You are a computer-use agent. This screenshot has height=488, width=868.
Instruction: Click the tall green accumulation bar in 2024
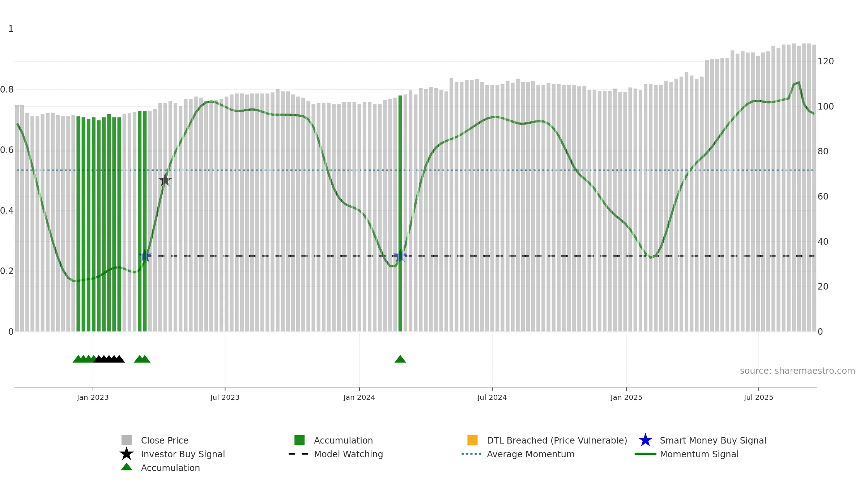[x=400, y=213]
